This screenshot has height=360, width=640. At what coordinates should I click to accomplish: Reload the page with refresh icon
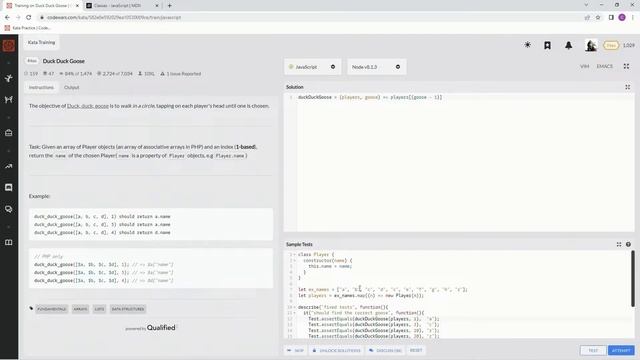29,18
